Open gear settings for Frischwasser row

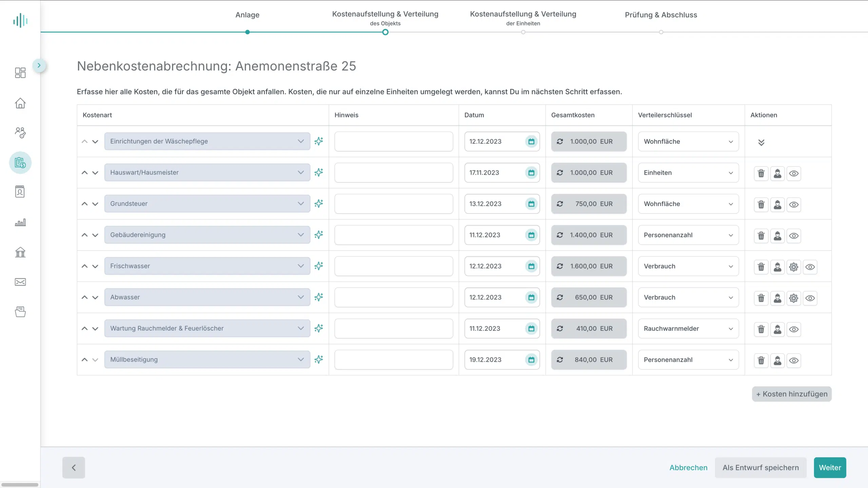[794, 267]
